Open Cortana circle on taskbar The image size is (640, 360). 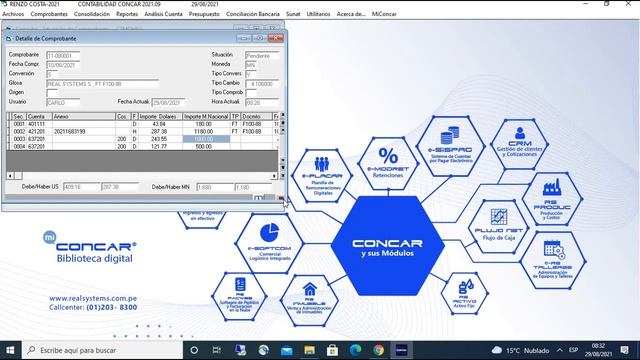(x=194, y=350)
